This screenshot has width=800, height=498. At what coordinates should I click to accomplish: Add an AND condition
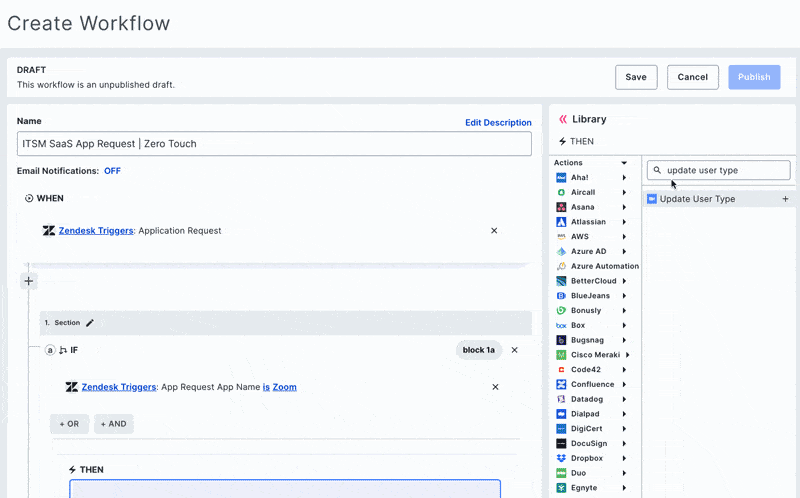tap(113, 424)
